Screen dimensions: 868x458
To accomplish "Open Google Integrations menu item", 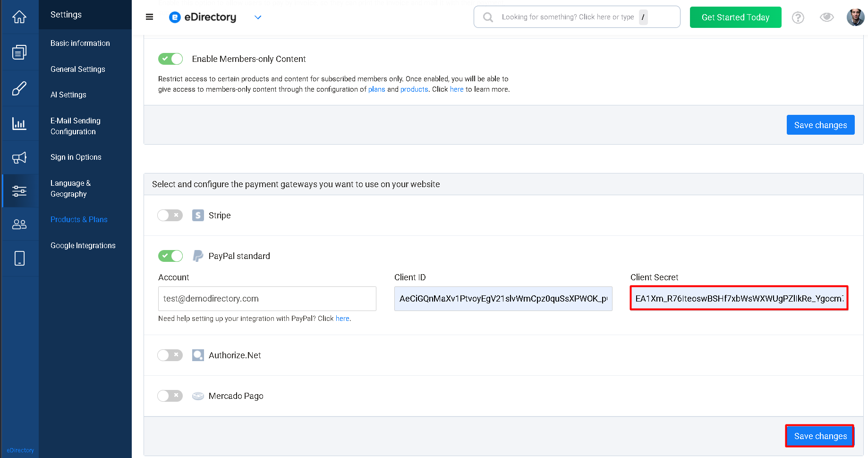I will (x=83, y=245).
